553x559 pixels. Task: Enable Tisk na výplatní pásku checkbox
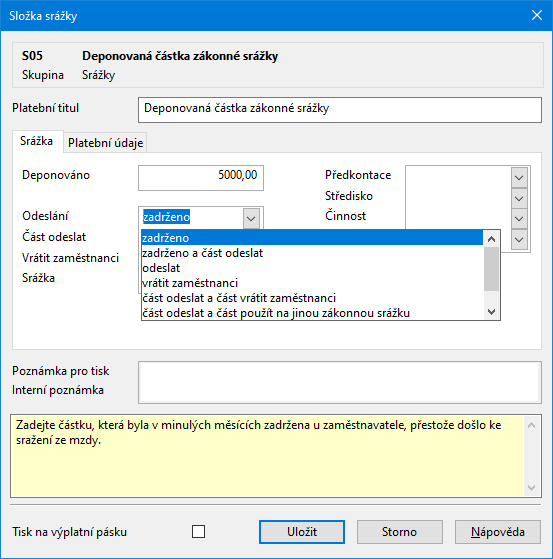point(198,532)
